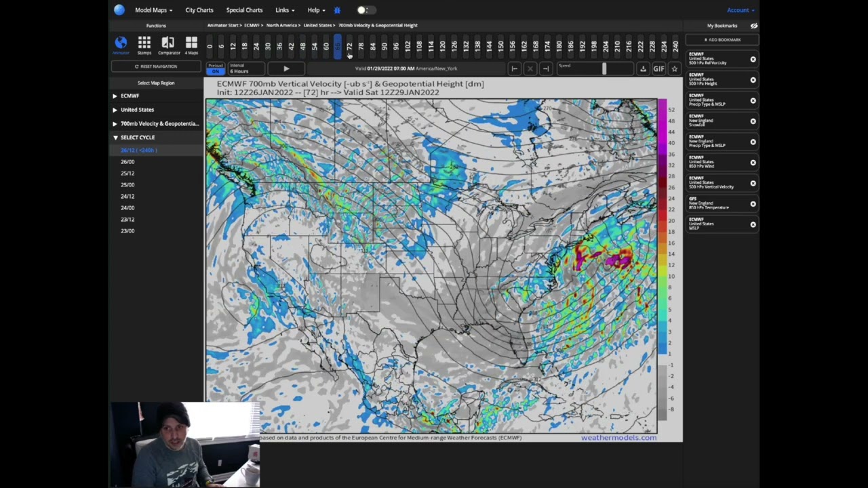Select forecast hour 72 on timeline
This screenshot has height=488, width=868.
[x=349, y=47]
